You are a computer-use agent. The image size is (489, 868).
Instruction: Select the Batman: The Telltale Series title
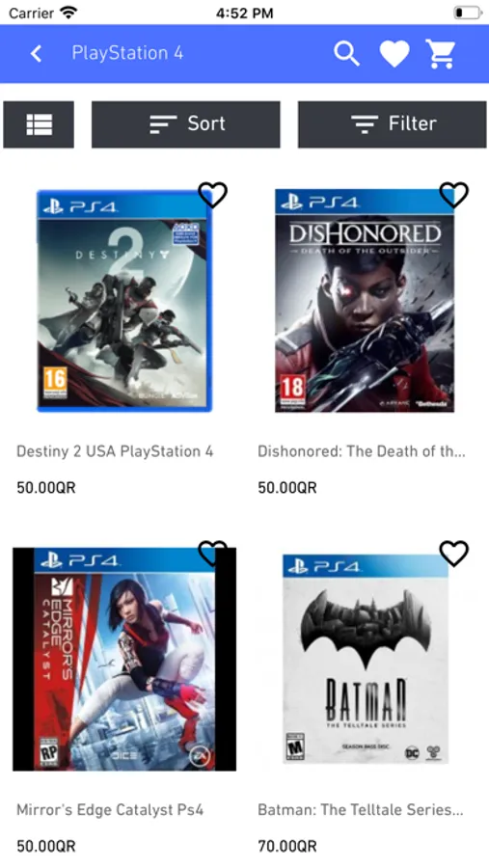pos(361,810)
